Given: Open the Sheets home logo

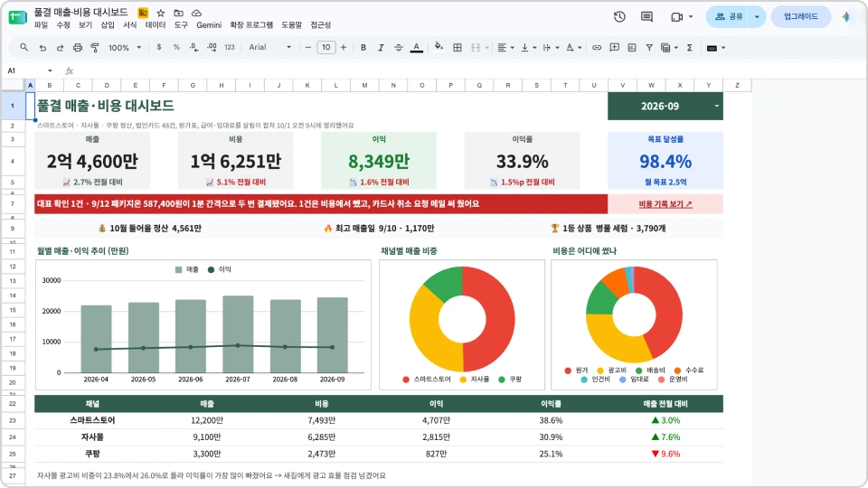Looking at the screenshot, I should [x=17, y=17].
